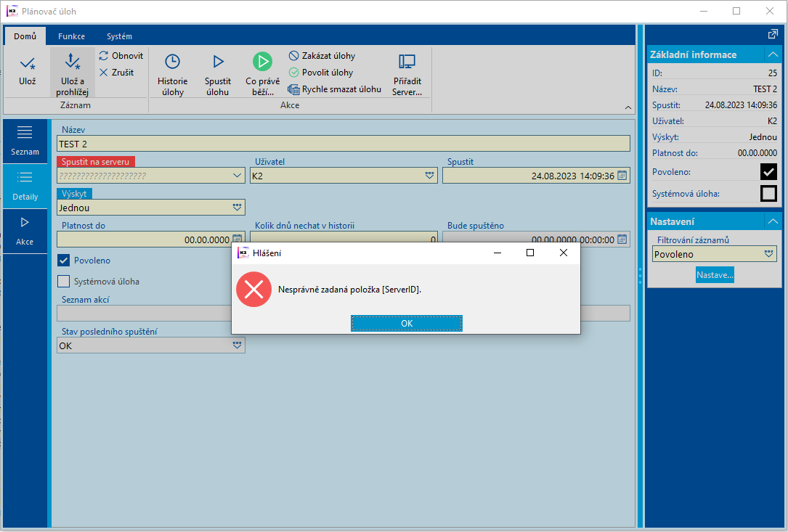Open the Uživatel selection dropdown

coord(430,176)
